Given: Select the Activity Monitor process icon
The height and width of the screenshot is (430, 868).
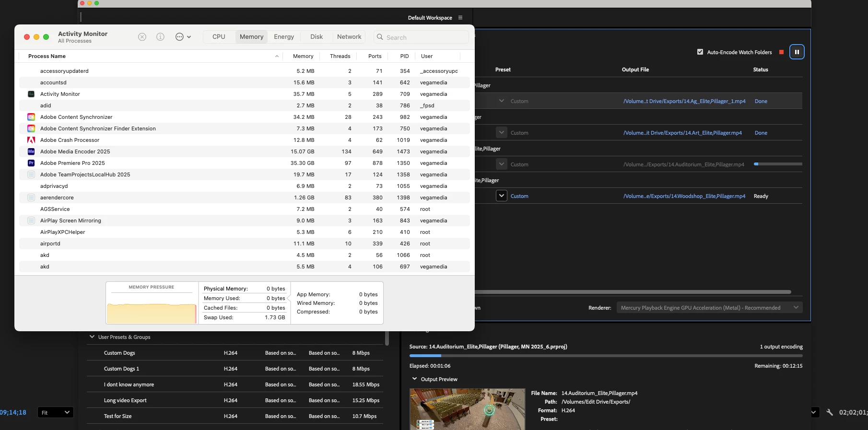Looking at the screenshot, I should click(31, 94).
